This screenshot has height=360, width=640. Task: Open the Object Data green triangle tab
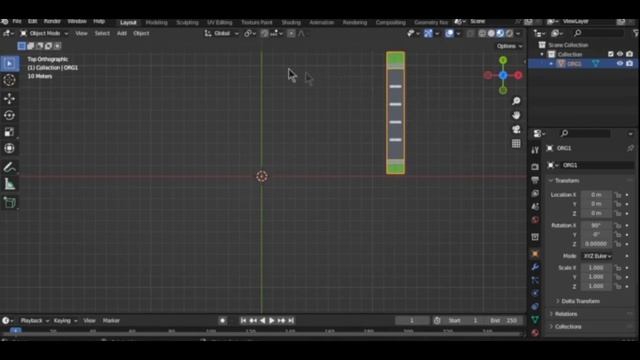pyautogui.click(x=535, y=320)
